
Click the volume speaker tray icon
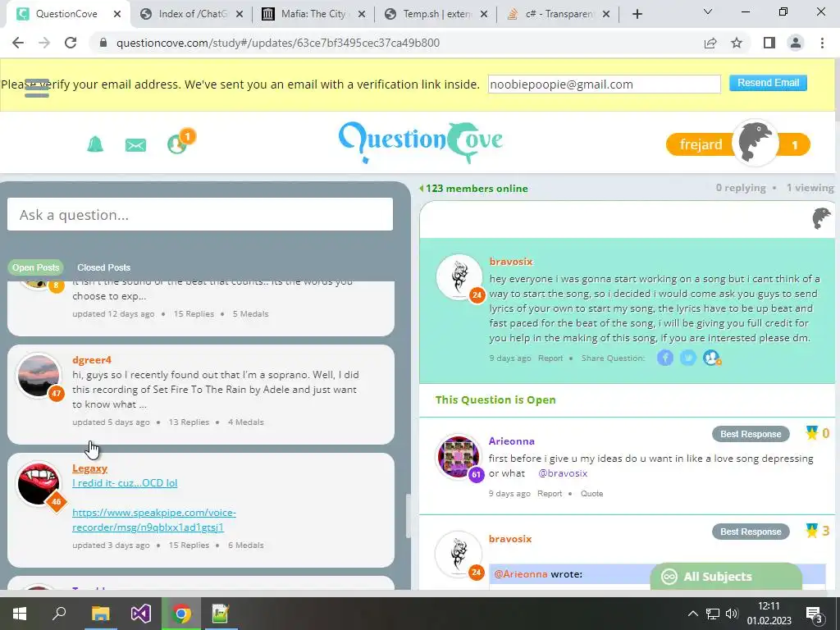coord(731,614)
